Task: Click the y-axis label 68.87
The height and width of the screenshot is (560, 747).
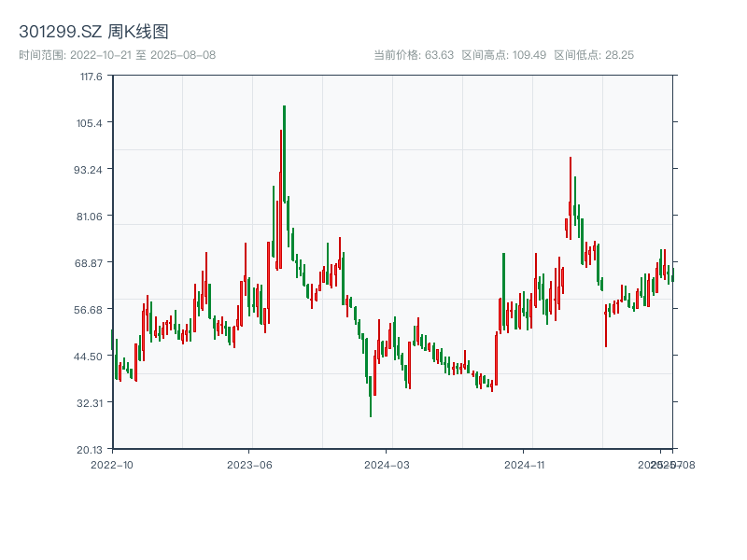Action: click(89, 263)
